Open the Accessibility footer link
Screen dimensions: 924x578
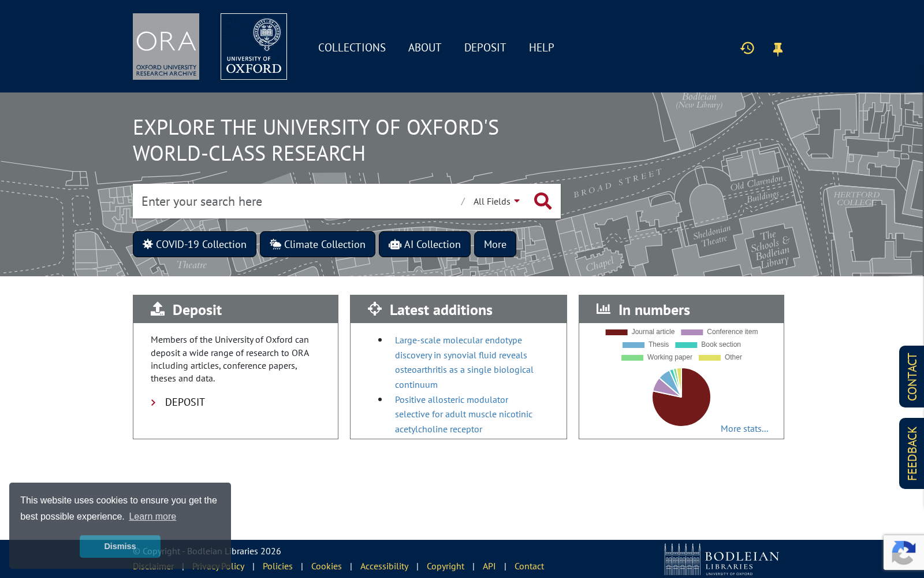coord(384,566)
